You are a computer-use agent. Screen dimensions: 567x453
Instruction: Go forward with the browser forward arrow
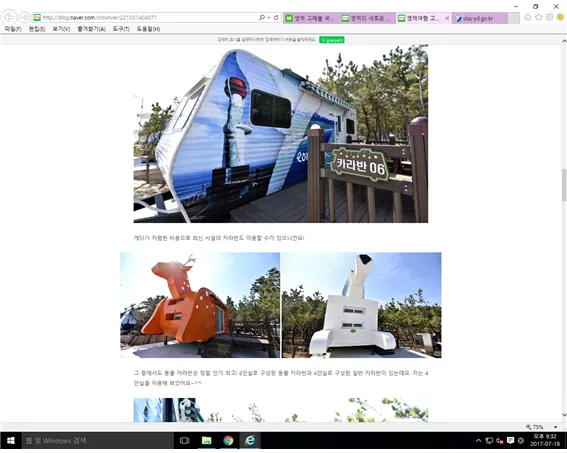pyautogui.click(x=24, y=17)
